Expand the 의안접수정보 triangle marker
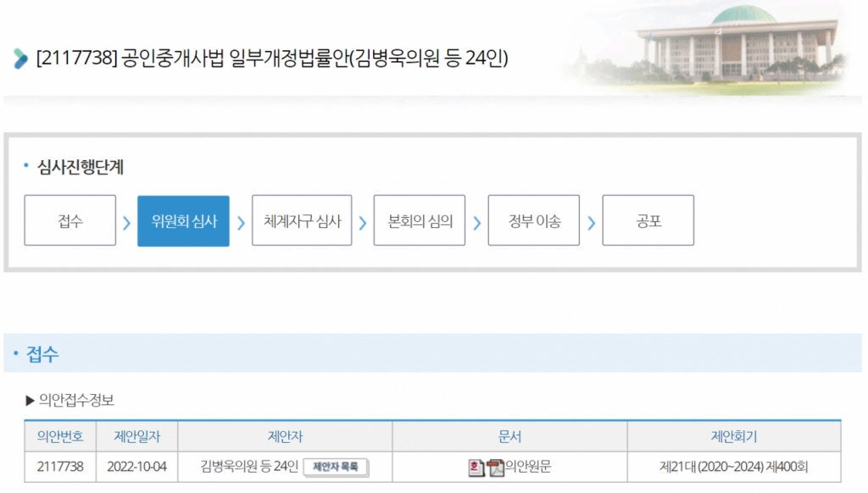The width and height of the screenshot is (868, 493). click(x=31, y=400)
